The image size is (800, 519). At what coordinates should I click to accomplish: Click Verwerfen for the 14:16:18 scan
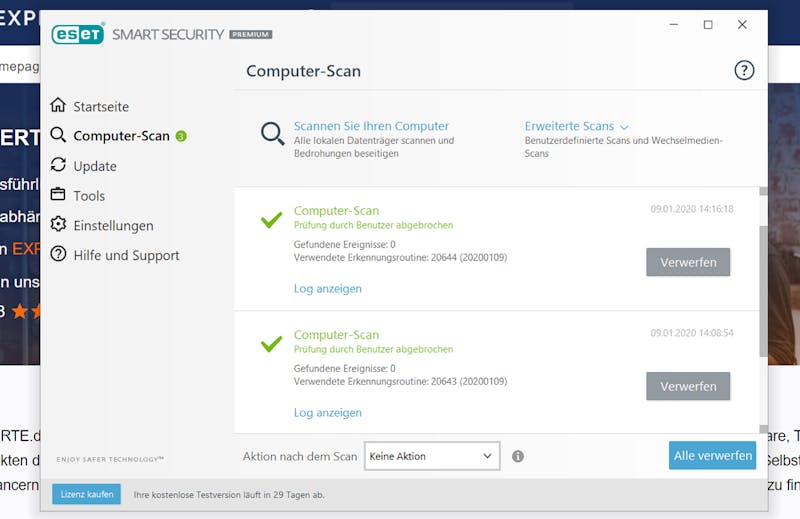(688, 262)
